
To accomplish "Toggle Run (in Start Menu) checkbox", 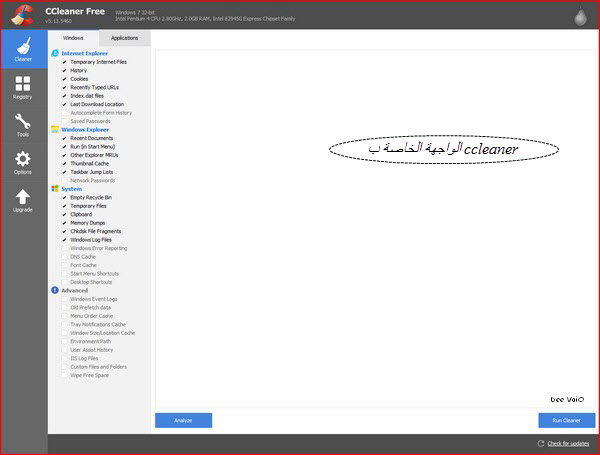I will click(64, 147).
